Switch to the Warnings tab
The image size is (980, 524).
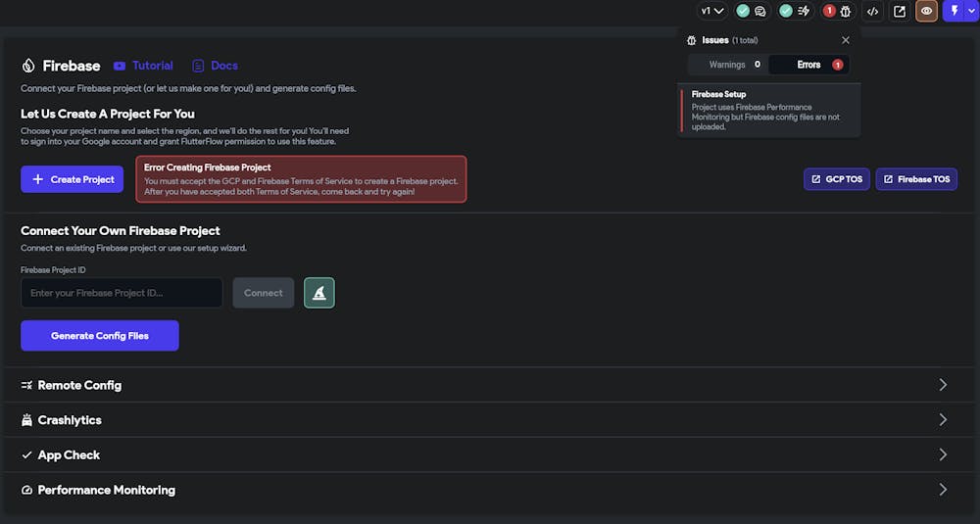(x=727, y=65)
